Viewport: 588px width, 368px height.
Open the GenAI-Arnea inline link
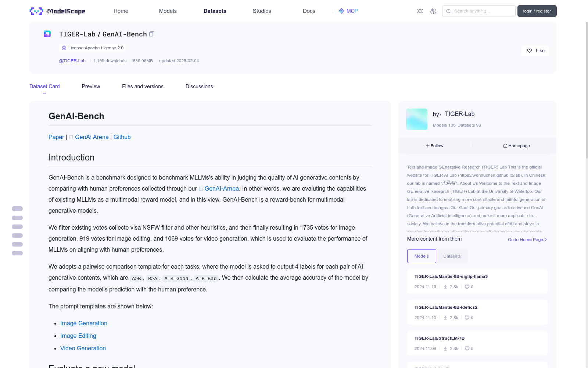pyautogui.click(x=222, y=188)
